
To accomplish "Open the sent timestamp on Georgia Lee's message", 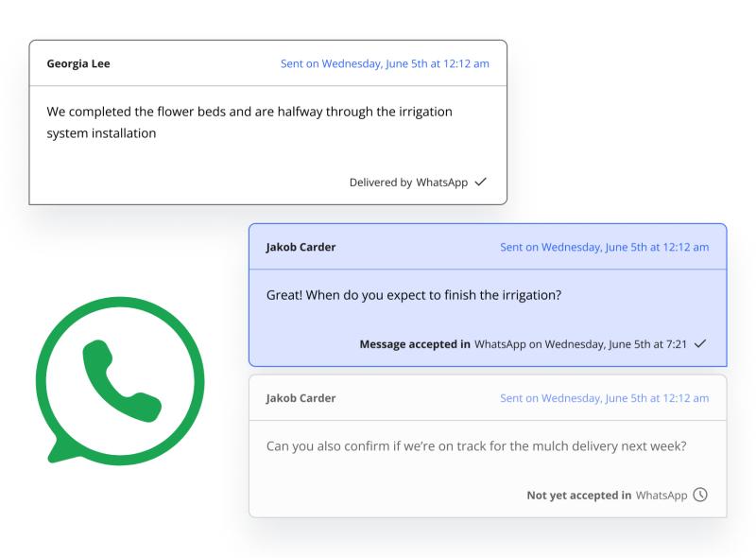I will point(385,63).
